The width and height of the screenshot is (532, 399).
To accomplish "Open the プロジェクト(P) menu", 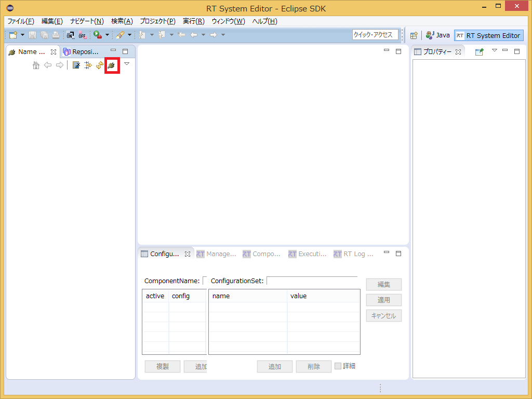I will coord(157,21).
